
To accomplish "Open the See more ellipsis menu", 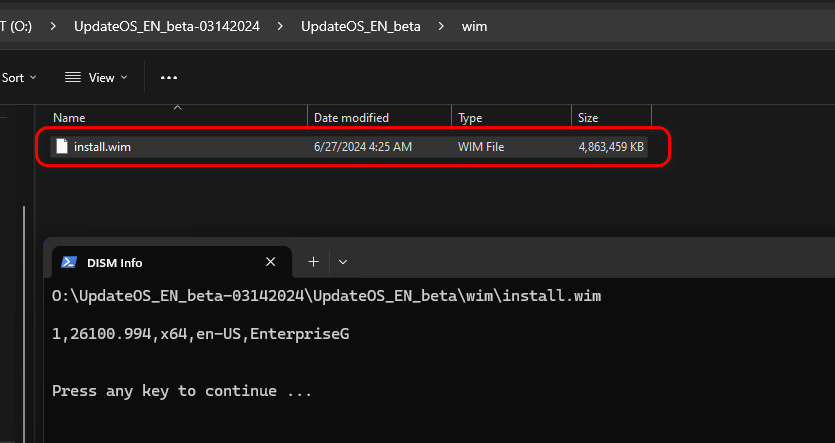I will pos(169,78).
